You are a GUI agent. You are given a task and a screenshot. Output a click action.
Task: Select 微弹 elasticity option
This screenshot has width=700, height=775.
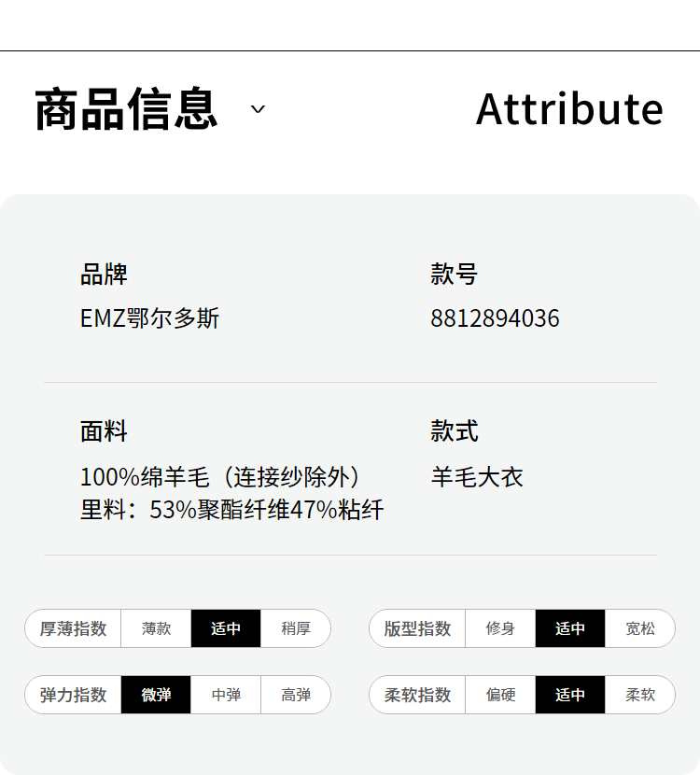click(x=156, y=695)
